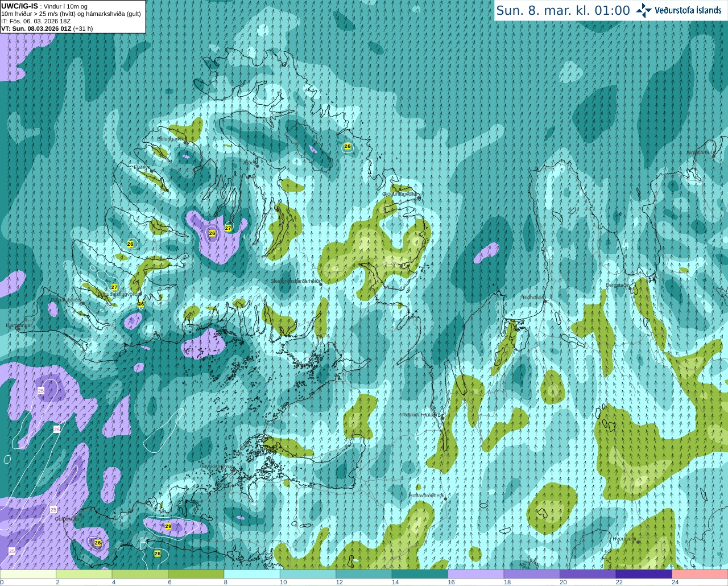The width and height of the screenshot is (728, 586).
Task: Click the 6–8 olive green legend swatch
Action: (x=196, y=574)
